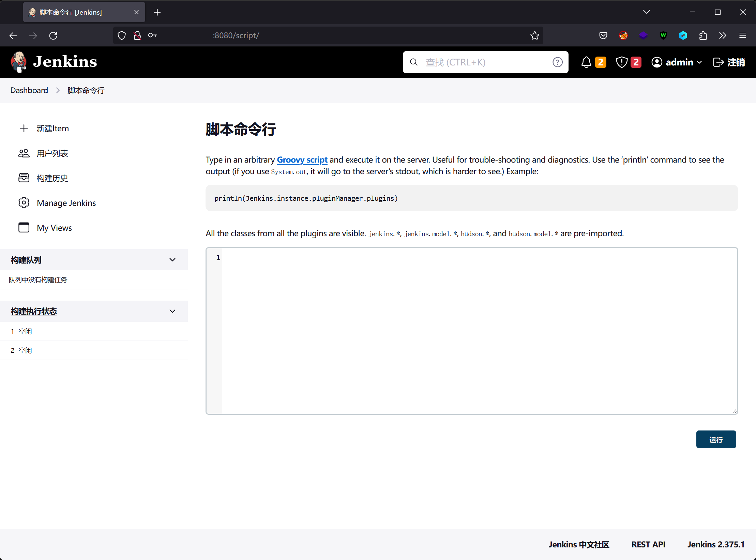The width and height of the screenshot is (756, 560).
Task: Bookmark the page with the star icon
Action: pyautogui.click(x=534, y=35)
